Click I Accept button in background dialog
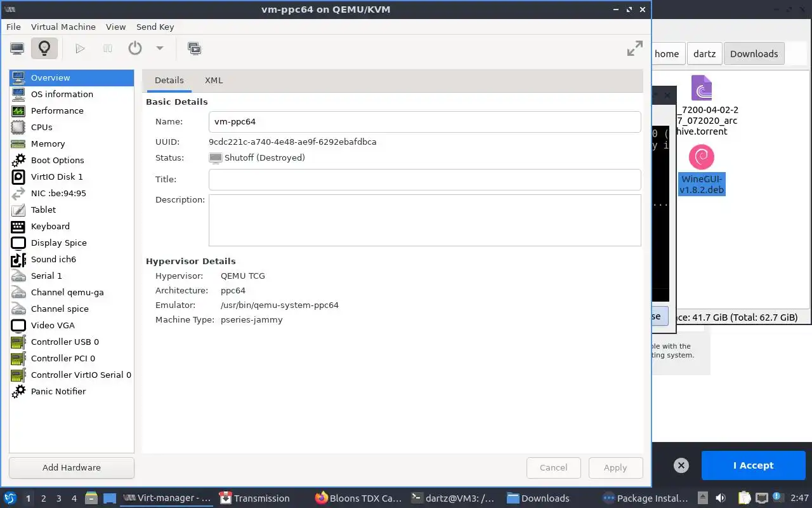The image size is (812, 508). [x=753, y=465]
